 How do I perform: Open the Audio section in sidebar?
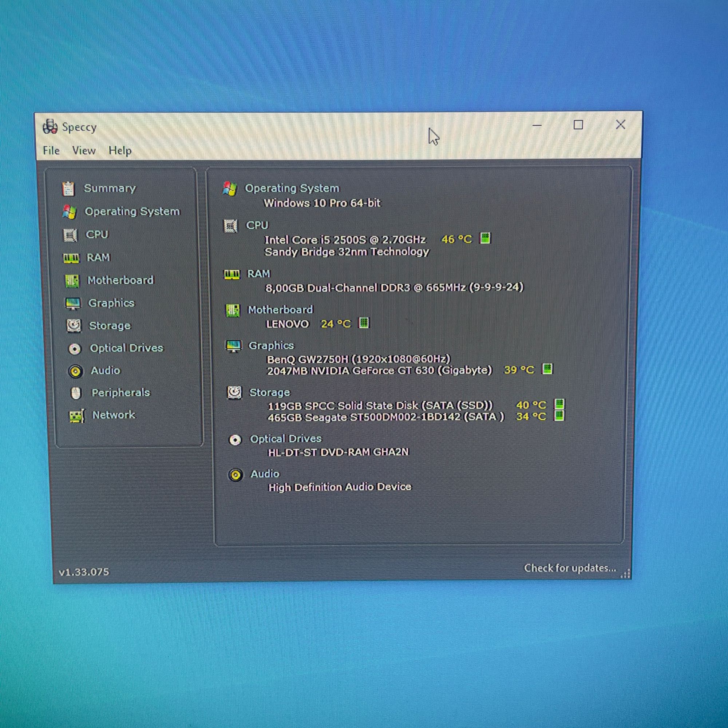pos(106,371)
